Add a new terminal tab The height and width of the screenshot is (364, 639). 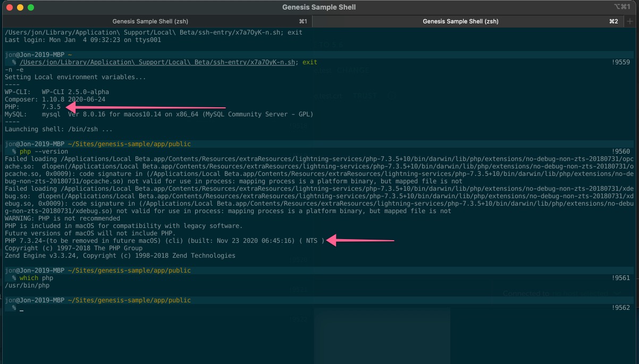click(x=630, y=21)
